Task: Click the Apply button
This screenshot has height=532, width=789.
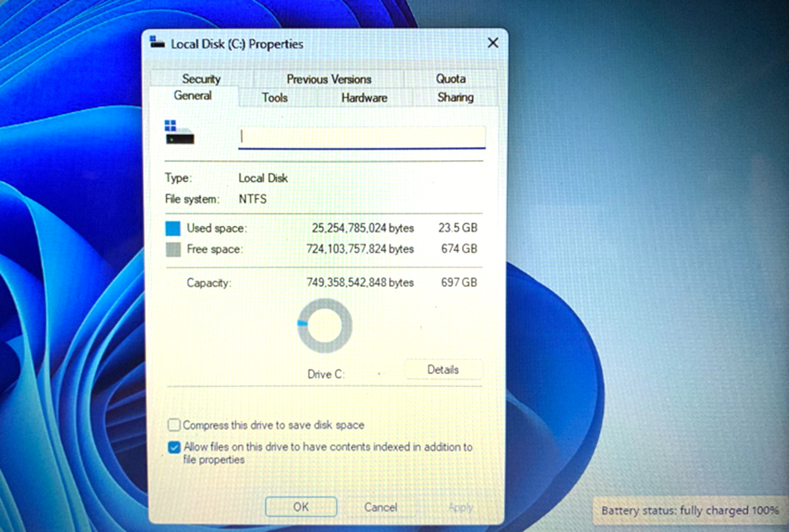Action: tap(460, 507)
